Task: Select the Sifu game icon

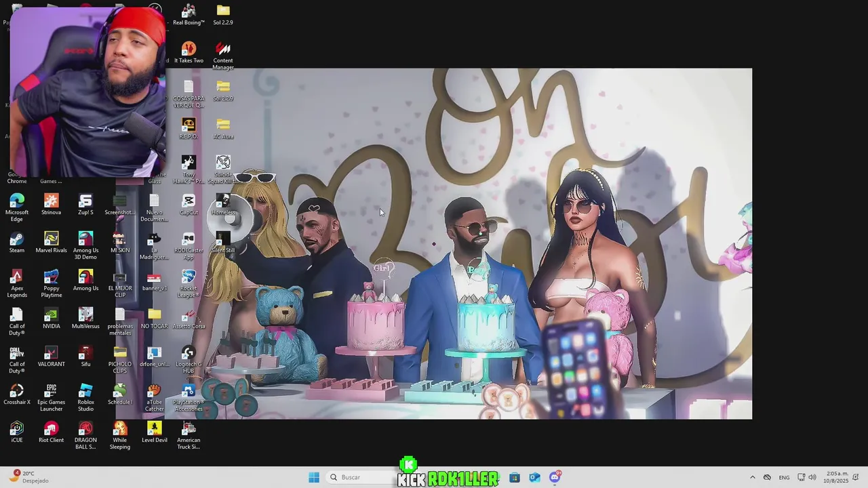Action: [85, 356]
